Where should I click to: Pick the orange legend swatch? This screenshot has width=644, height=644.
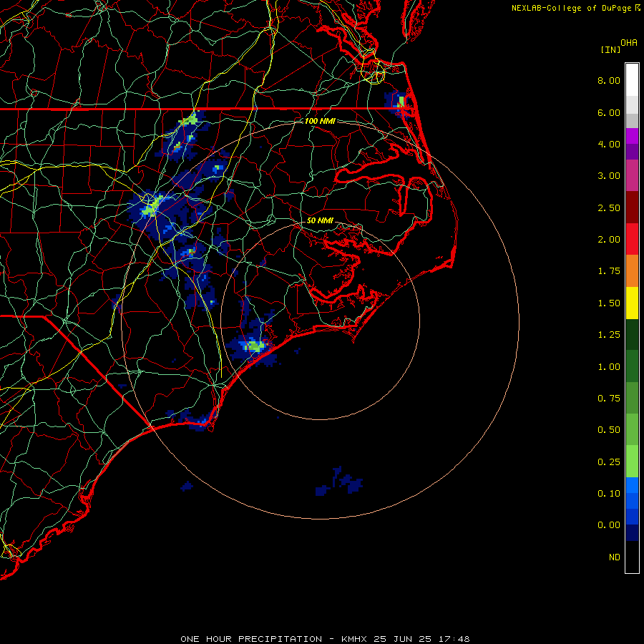[x=632, y=270]
